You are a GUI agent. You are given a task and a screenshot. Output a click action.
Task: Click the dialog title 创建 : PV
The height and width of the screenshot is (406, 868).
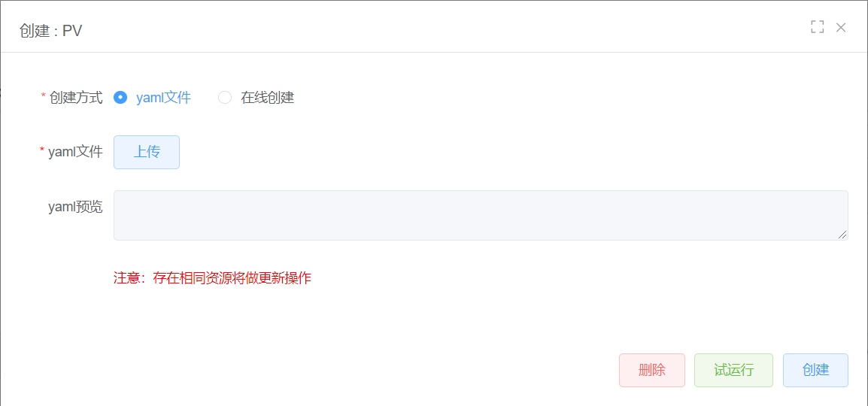click(51, 30)
